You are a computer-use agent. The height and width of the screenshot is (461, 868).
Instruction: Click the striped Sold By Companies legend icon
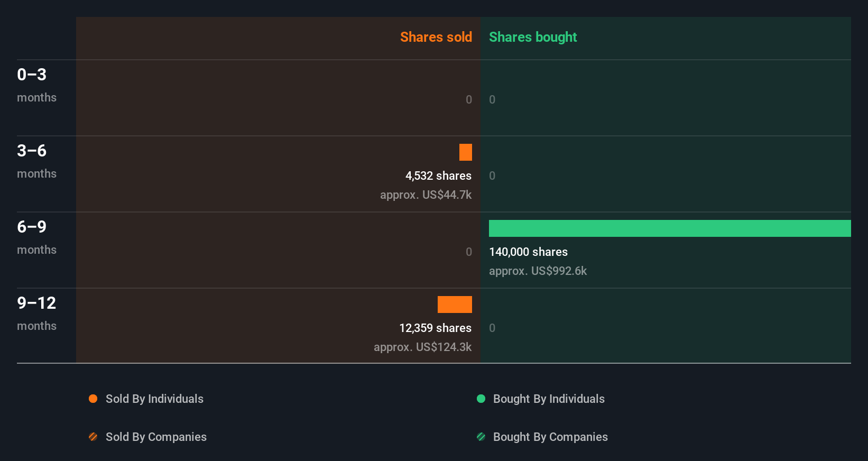click(x=93, y=437)
